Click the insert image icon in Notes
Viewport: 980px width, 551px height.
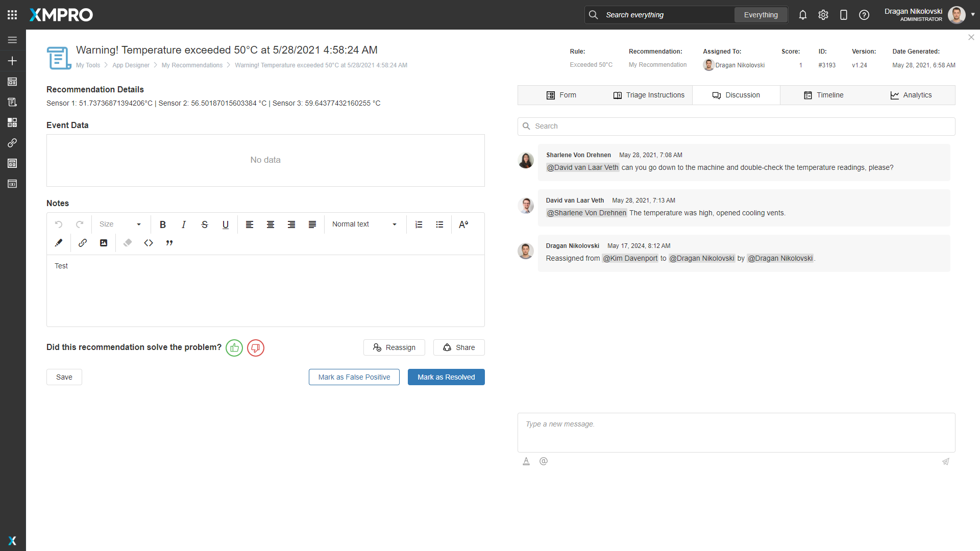(104, 243)
